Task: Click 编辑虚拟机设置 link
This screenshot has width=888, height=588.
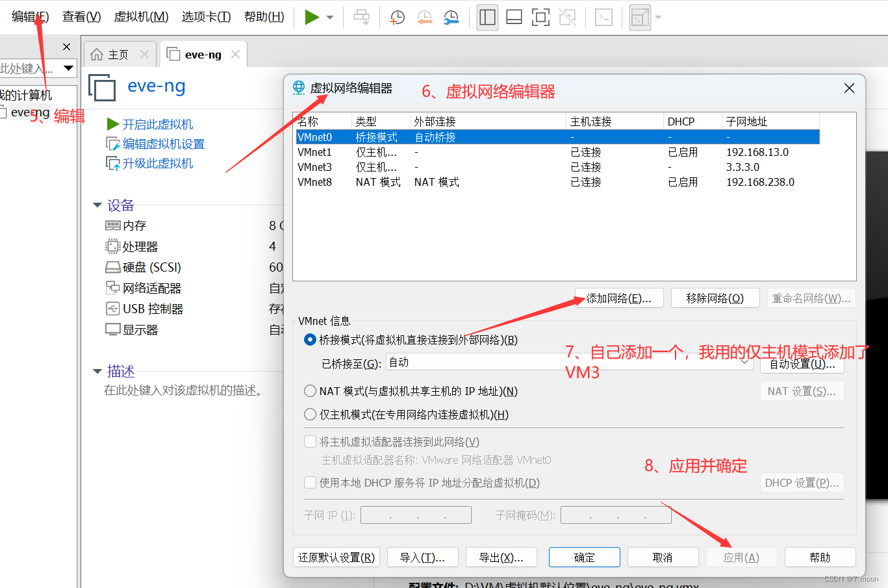Action: pos(164,144)
